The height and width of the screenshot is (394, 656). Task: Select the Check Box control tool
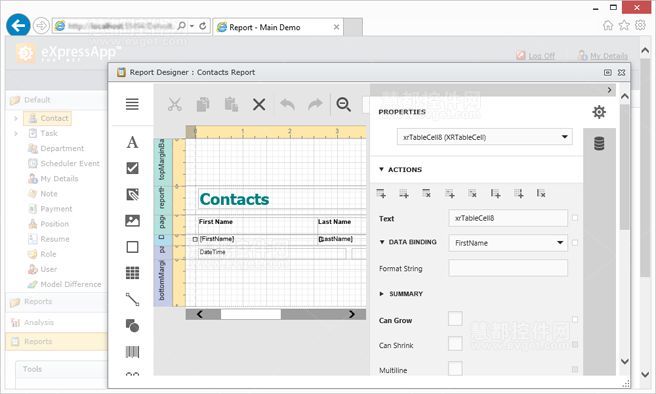[132, 168]
